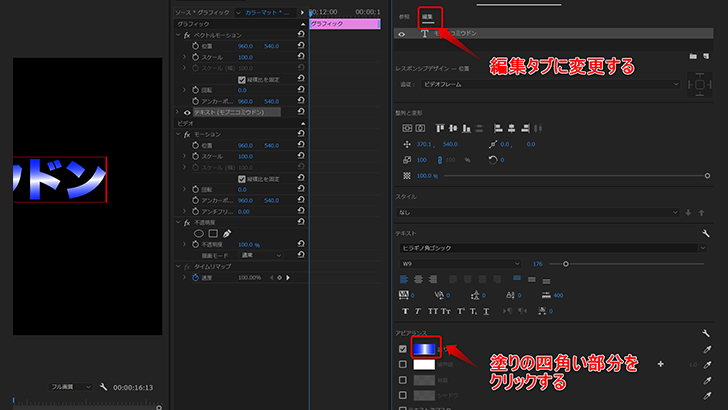Open text settings wrench icon
This screenshot has width=728, height=410.
(706, 233)
